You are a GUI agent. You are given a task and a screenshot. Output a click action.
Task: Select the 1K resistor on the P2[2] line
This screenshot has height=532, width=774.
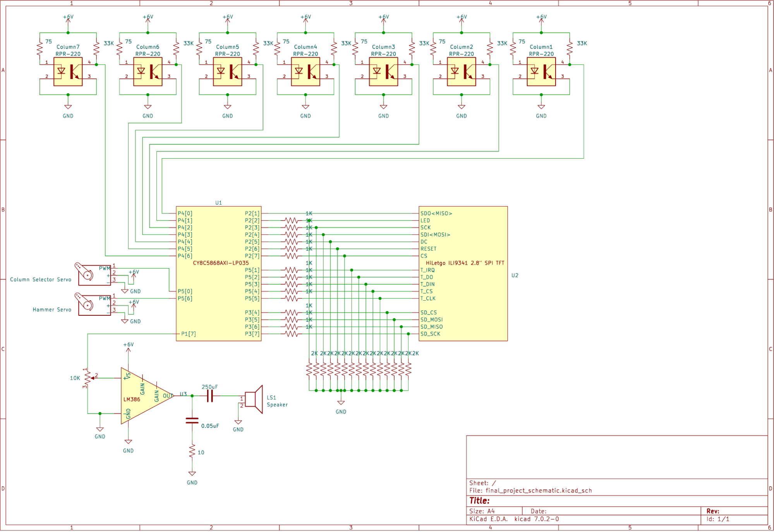click(291, 221)
